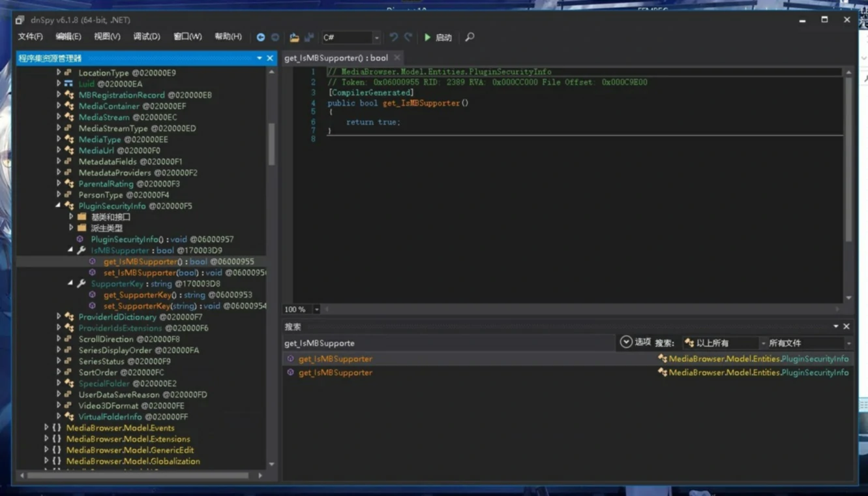Click the redo arrow in toolbar

[x=408, y=37]
